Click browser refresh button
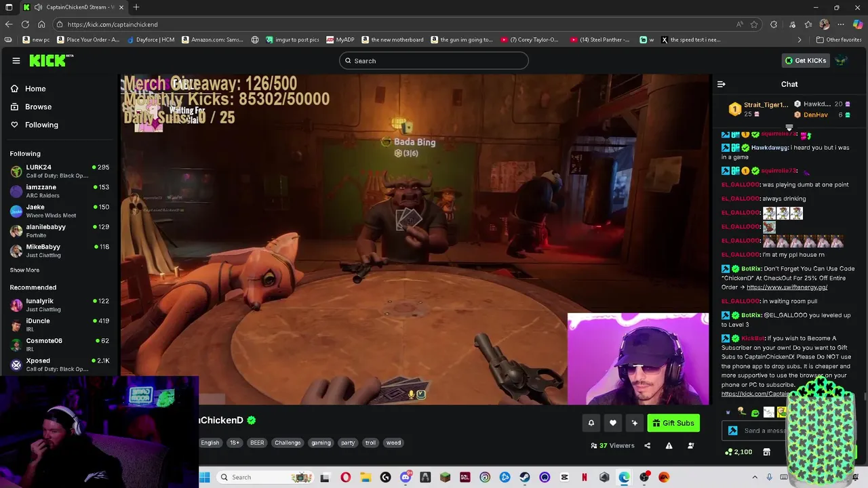Screen dimensions: 868x488 click(25, 24)
